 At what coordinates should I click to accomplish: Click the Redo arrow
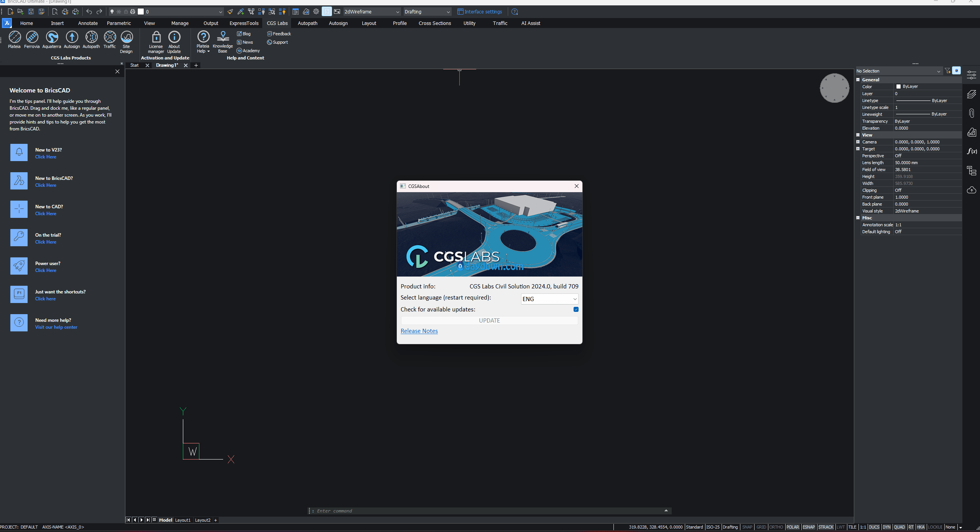99,12
